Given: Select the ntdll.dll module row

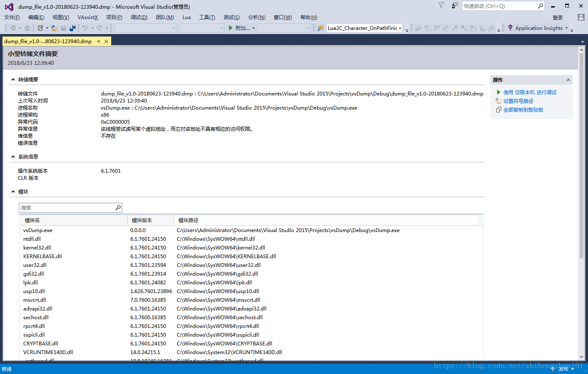Looking at the screenshot, I should [x=251, y=239].
